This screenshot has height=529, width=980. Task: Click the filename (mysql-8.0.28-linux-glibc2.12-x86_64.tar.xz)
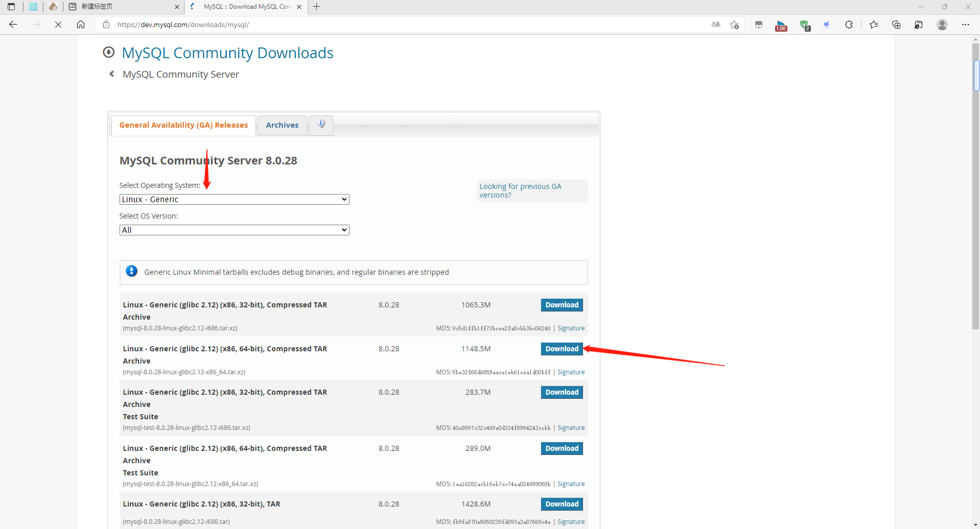pyautogui.click(x=184, y=372)
